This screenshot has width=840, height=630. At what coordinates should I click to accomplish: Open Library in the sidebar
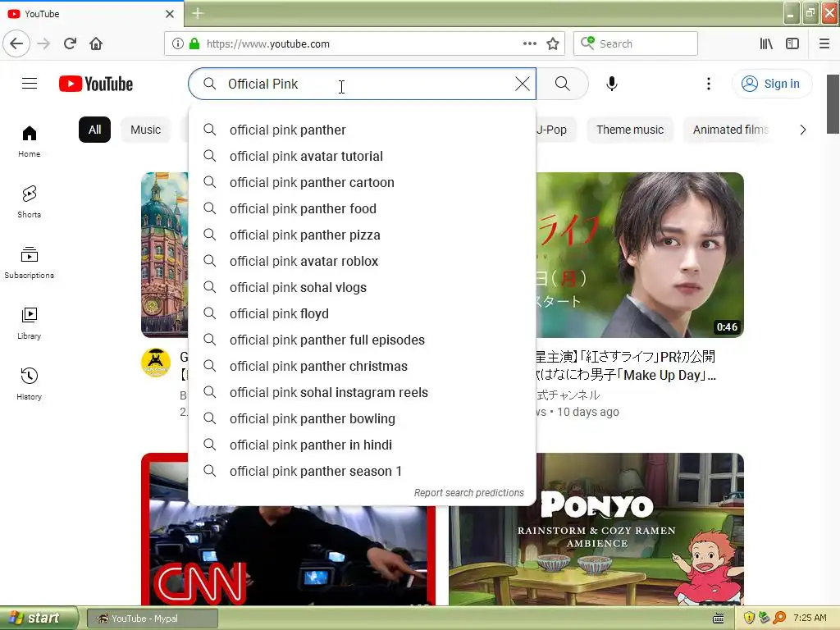coord(29,323)
